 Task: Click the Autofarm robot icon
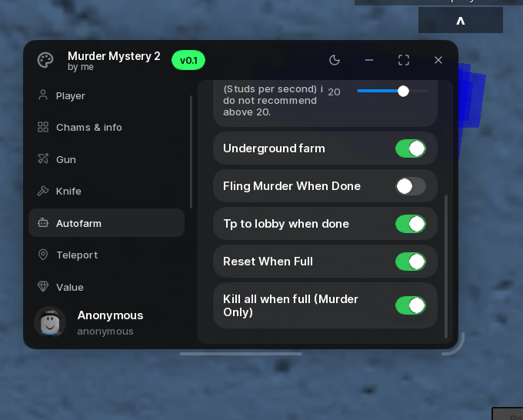coord(43,222)
